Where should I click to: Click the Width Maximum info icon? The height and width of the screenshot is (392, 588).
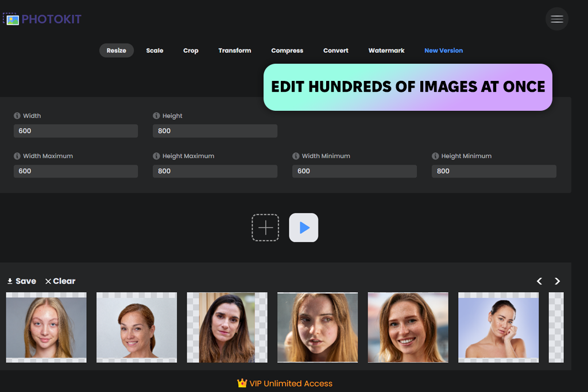(17, 156)
